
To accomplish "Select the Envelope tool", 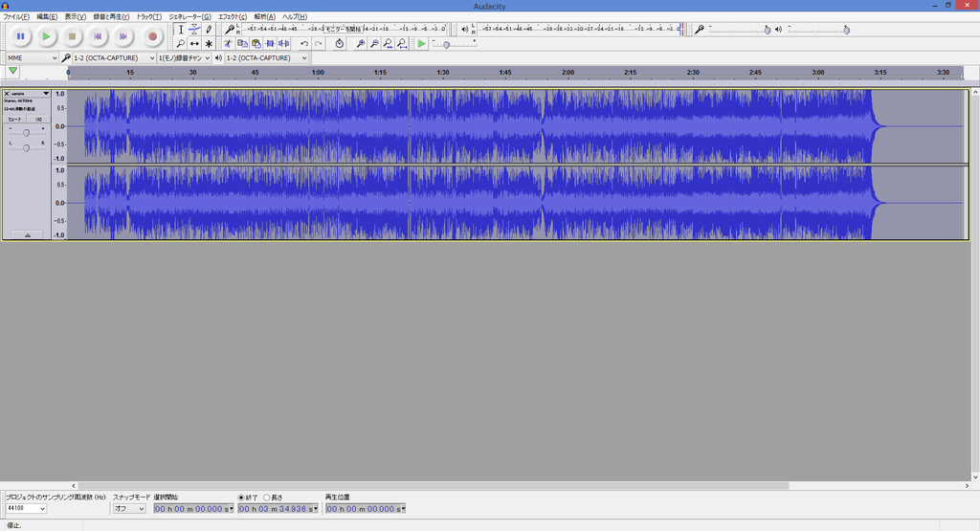I will pyautogui.click(x=194, y=30).
